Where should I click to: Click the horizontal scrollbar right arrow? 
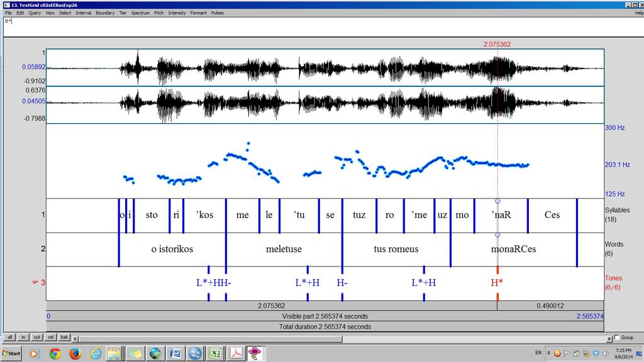pyautogui.click(x=609, y=339)
